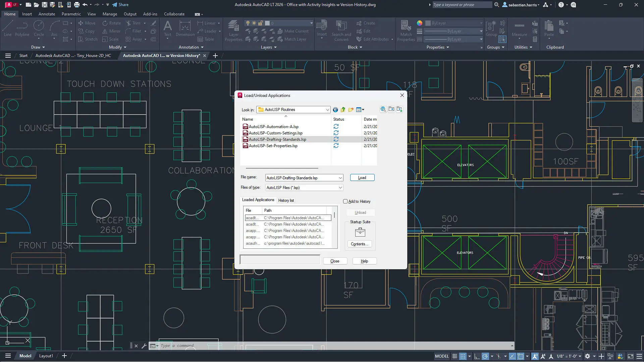This screenshot has width=644, height=362.
Task: Select the Circle tool
Action: pyautogui.click(x=39, y=29)
